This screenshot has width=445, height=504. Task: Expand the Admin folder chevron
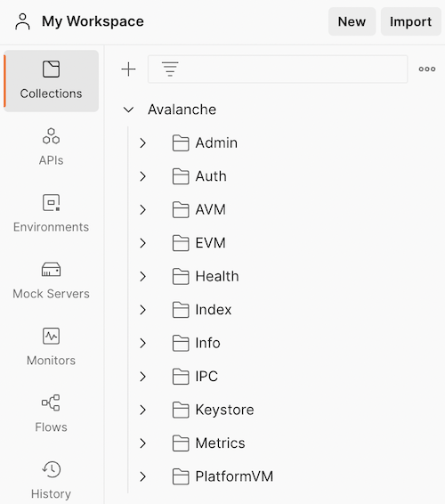[x=143, y=143]
